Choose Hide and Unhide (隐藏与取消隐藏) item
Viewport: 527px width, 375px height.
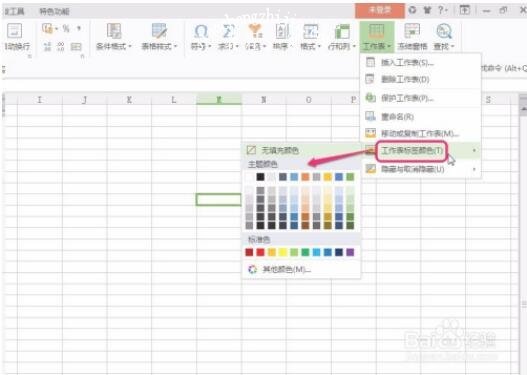[x=420, y=169]
